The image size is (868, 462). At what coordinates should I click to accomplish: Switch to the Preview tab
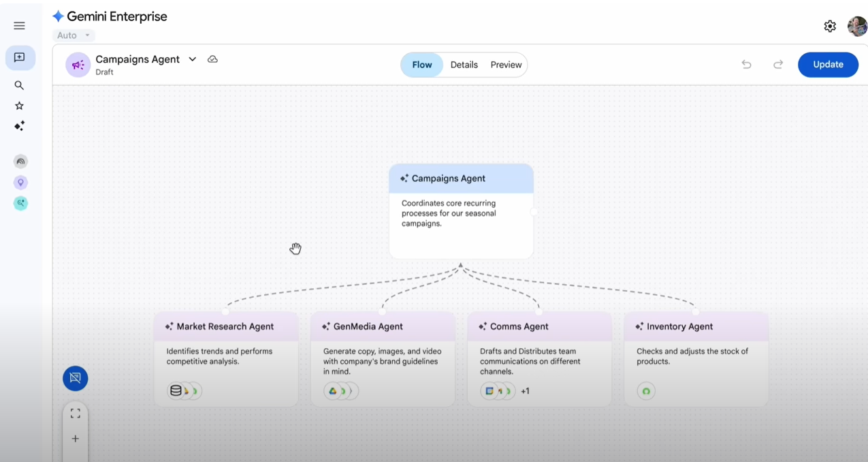coord(506,65)
